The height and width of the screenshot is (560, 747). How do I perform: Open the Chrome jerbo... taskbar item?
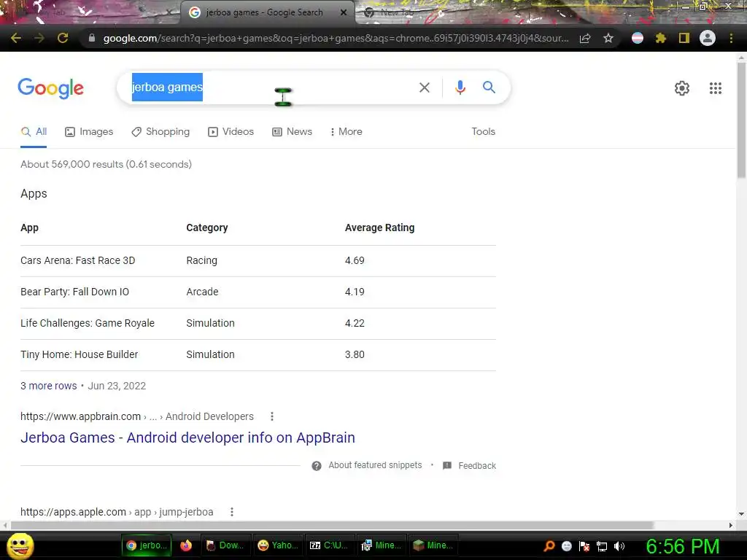[147, 545]
